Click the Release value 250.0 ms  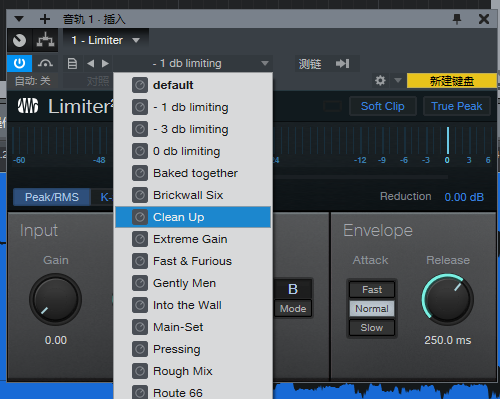coord(448,340)
